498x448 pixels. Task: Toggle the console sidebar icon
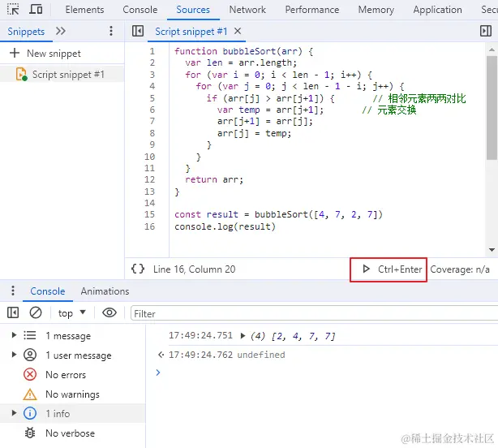pos(13,312)
